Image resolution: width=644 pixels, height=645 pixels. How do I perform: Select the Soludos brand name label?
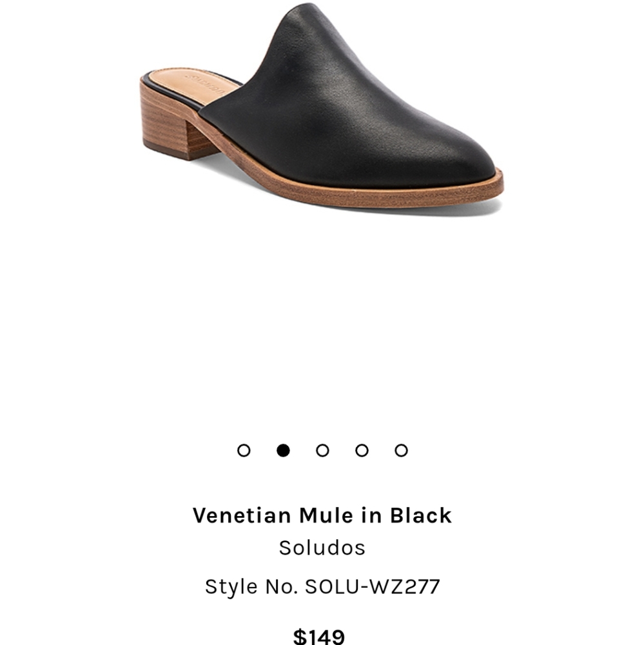coord(322,547)
